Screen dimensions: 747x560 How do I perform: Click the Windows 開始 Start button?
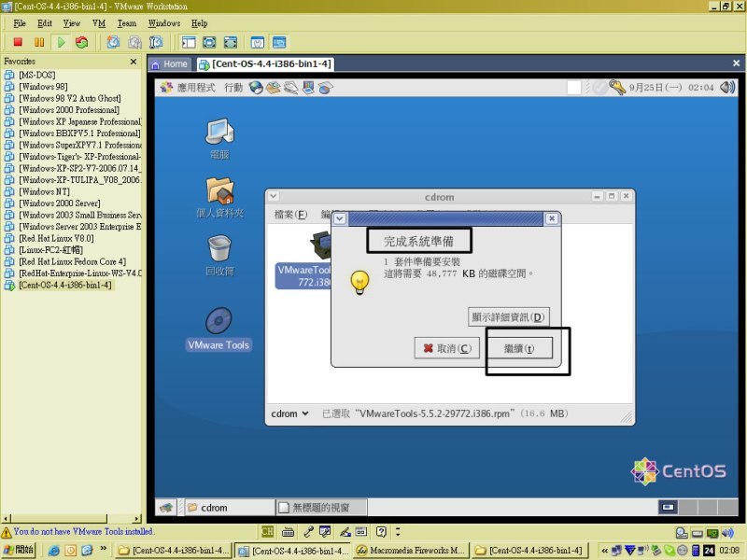(19, 550)
